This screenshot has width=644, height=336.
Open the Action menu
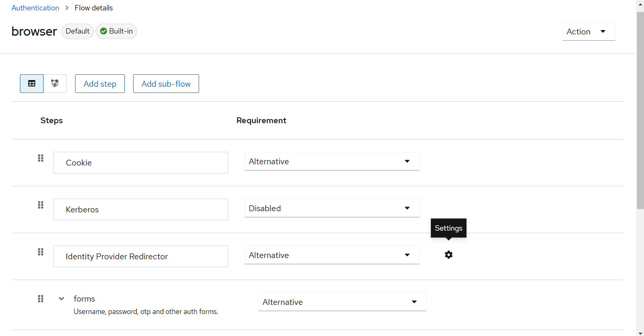(588, 31)
